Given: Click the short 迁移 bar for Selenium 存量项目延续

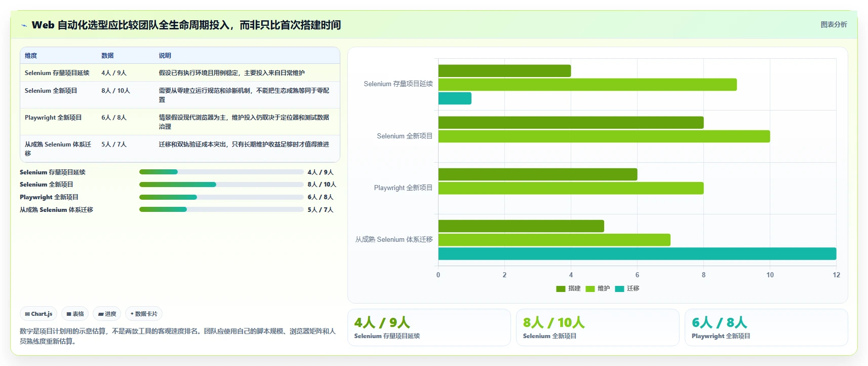Looking at the screenshot, I should [x=455, y=98].
